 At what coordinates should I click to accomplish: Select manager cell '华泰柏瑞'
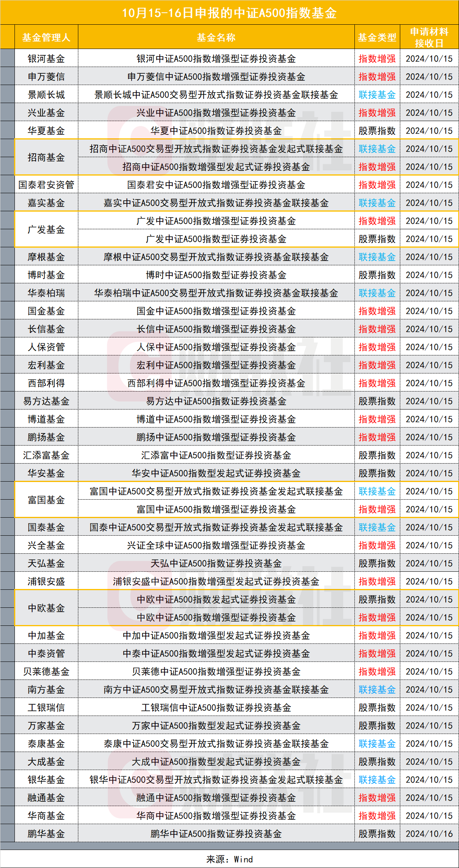coord(46,293)
